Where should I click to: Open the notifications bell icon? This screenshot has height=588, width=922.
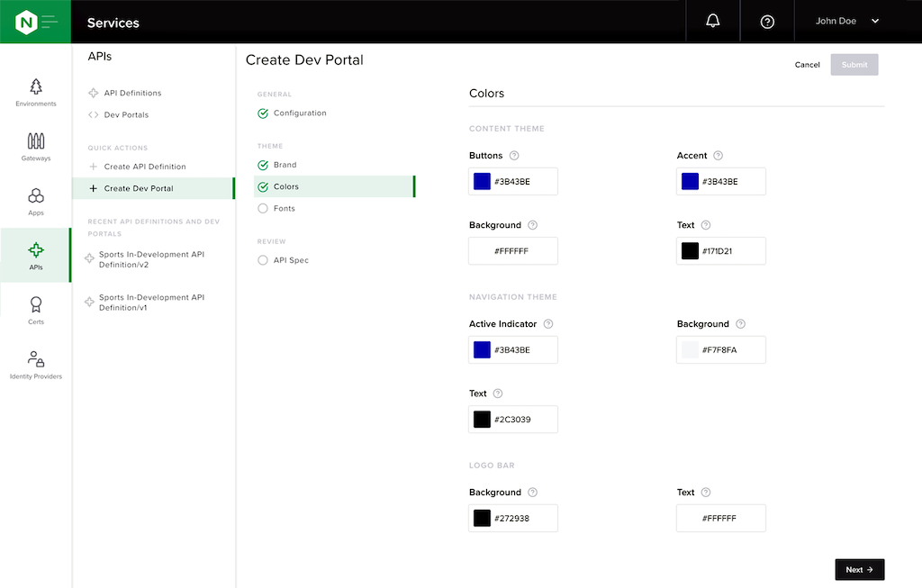point(713,22)
